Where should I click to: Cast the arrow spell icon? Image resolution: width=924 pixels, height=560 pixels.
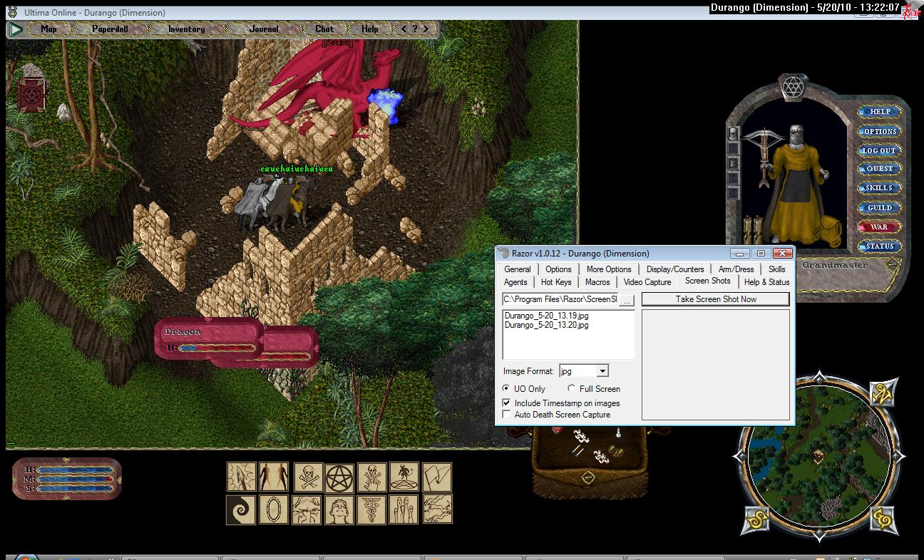[241, 477]
